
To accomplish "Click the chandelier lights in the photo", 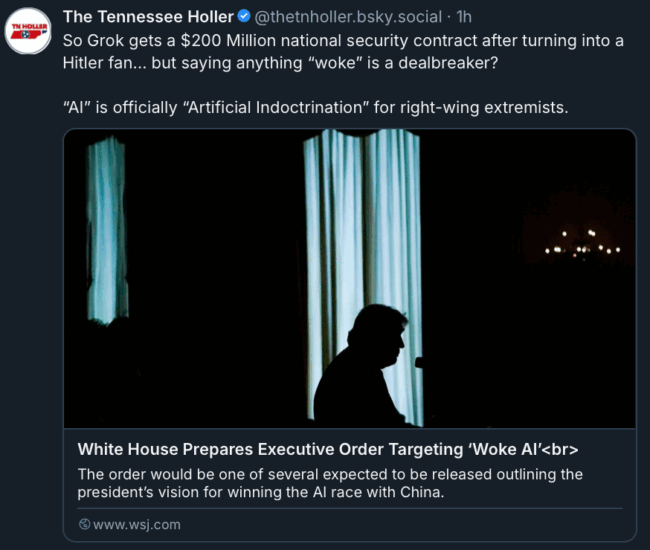I will [x=582, y=245].
